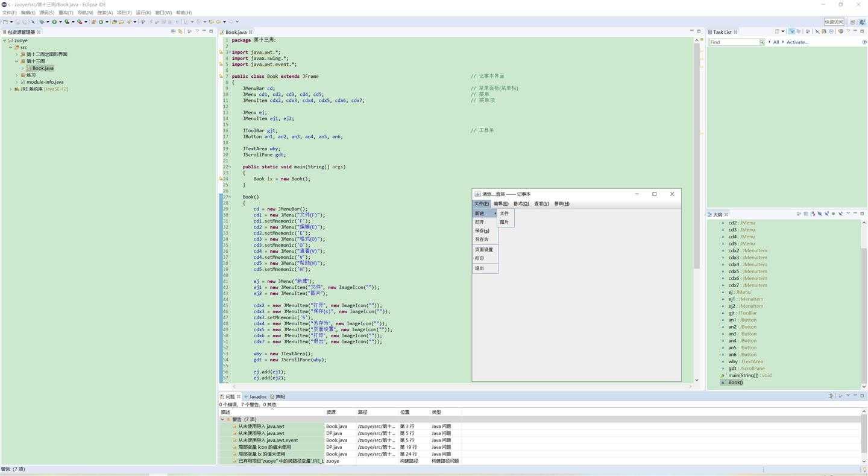This screenshot has width=868, height=476.
Task: Expand the JRE 系统库 node
Action: pos(10,89)
